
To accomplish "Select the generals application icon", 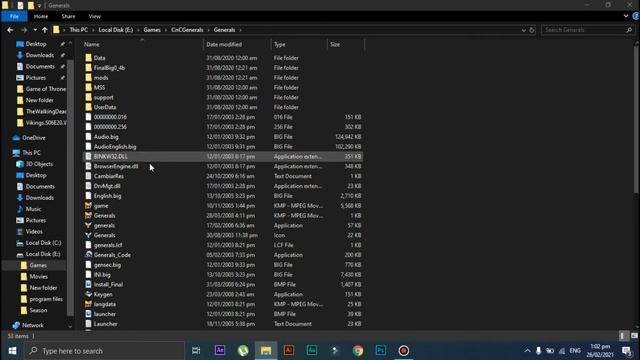I will point(88,225).
